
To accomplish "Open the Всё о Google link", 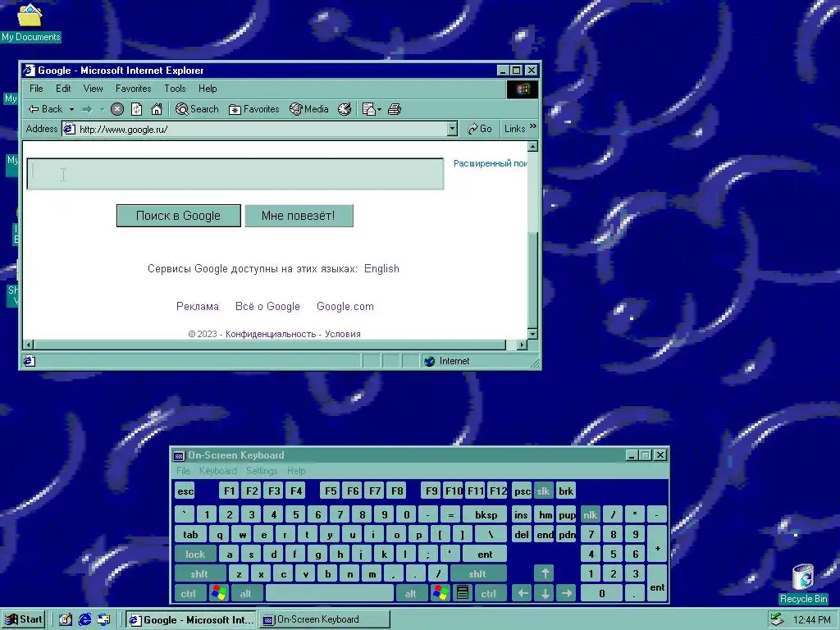I will coord(268,307).
